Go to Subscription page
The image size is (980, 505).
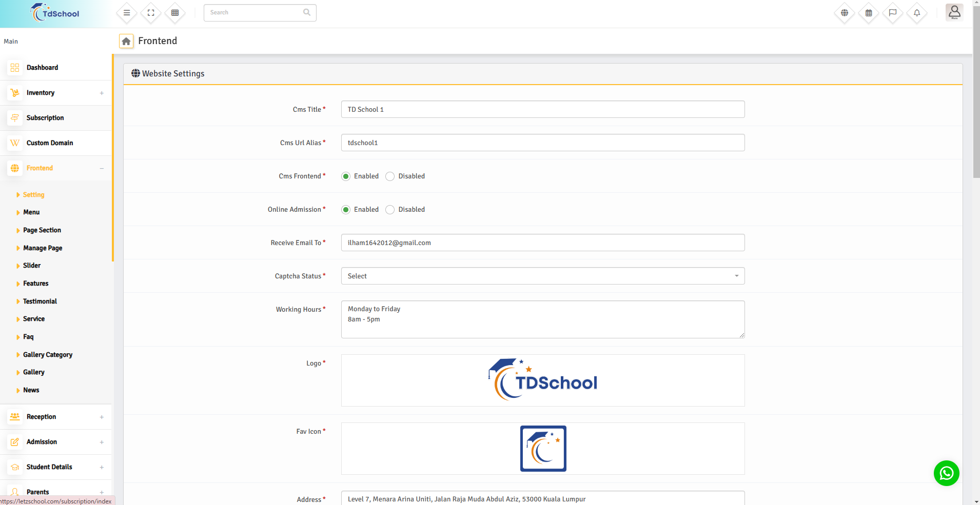45,118
